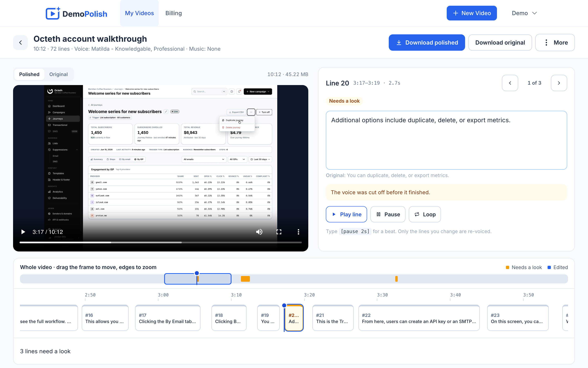Click the 'Needs a look' legend entry

click(524, 267)
